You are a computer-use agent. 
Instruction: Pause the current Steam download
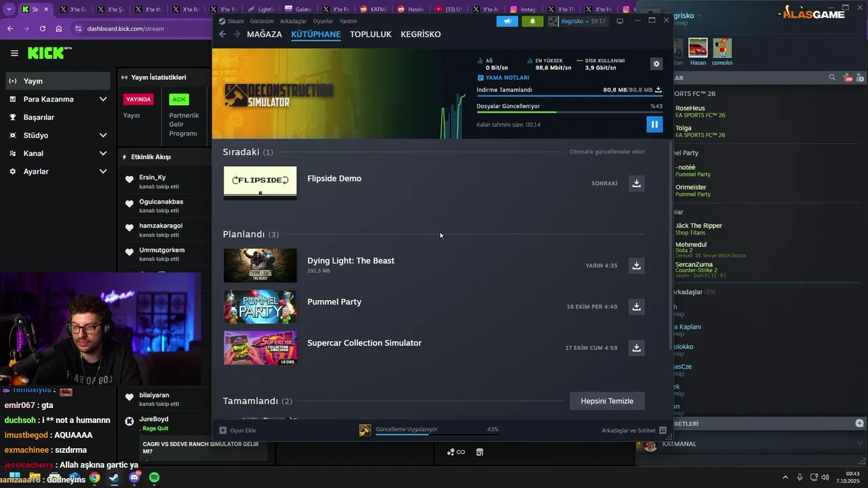point(654,124)
